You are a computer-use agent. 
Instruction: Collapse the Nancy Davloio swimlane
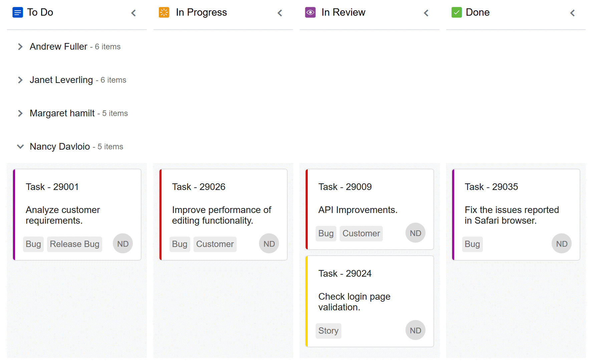(x=20, y=147)
